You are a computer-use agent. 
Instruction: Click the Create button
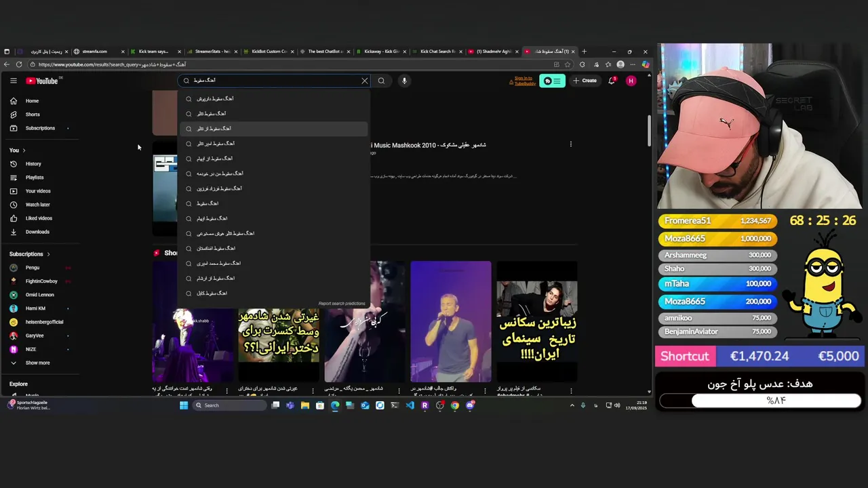[x=585, y=81]
